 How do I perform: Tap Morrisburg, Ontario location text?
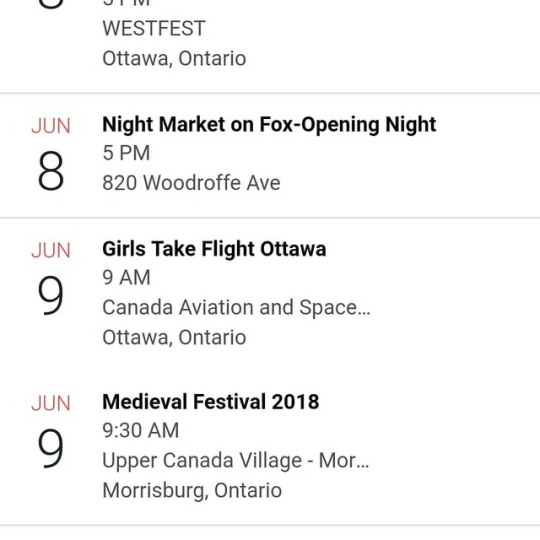pos(192,490)
